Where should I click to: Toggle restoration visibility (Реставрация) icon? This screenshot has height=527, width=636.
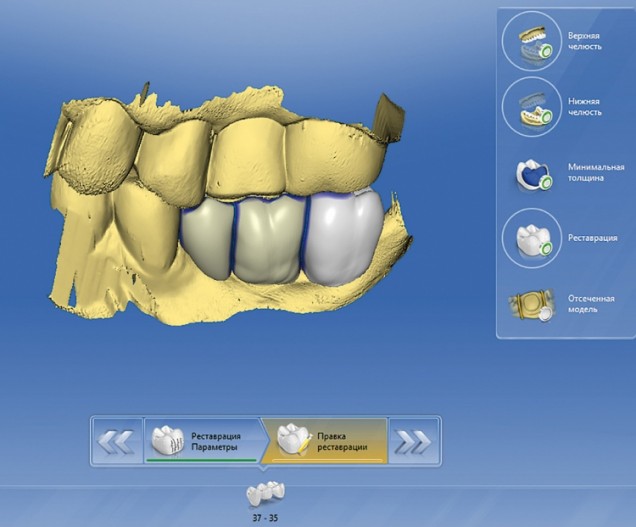point(531,238)
